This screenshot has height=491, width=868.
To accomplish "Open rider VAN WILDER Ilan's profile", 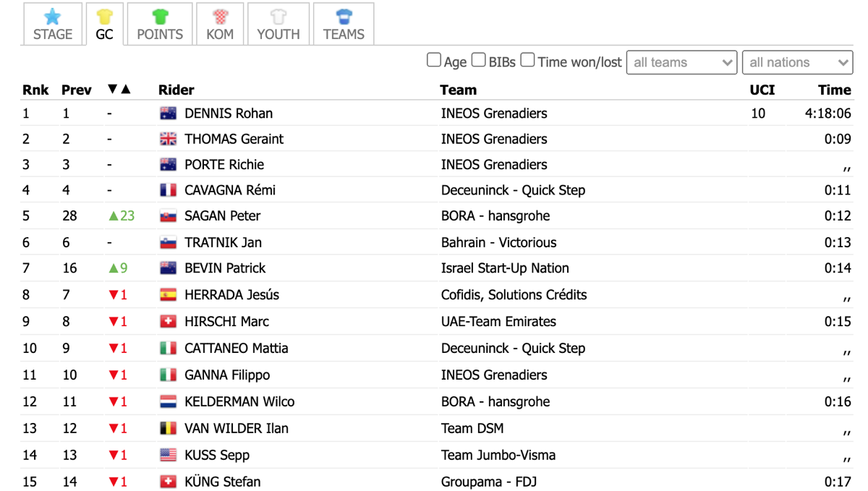I will tap(237, 428).
